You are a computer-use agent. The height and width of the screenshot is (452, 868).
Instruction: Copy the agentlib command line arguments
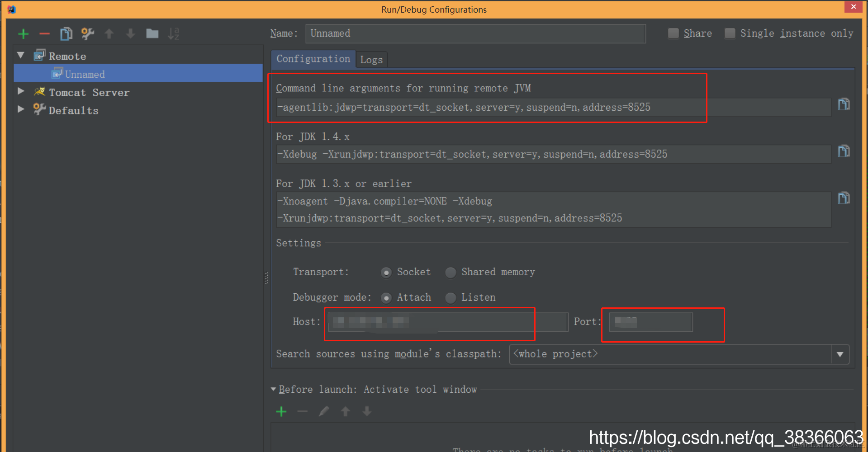[844, 104]
